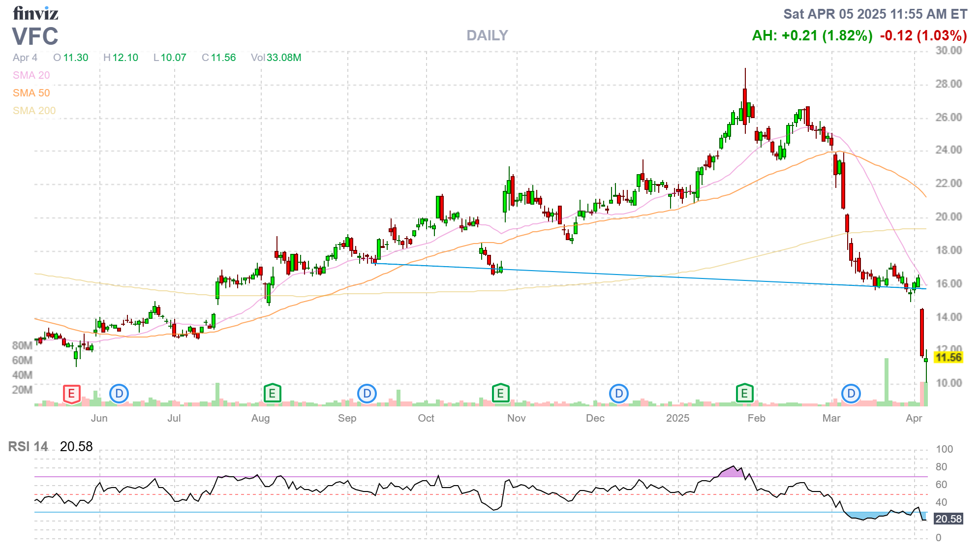Viewport: 980px width, 553px height.
Task: Open the earnings E marker before February
Action: (x=744, y=394)
